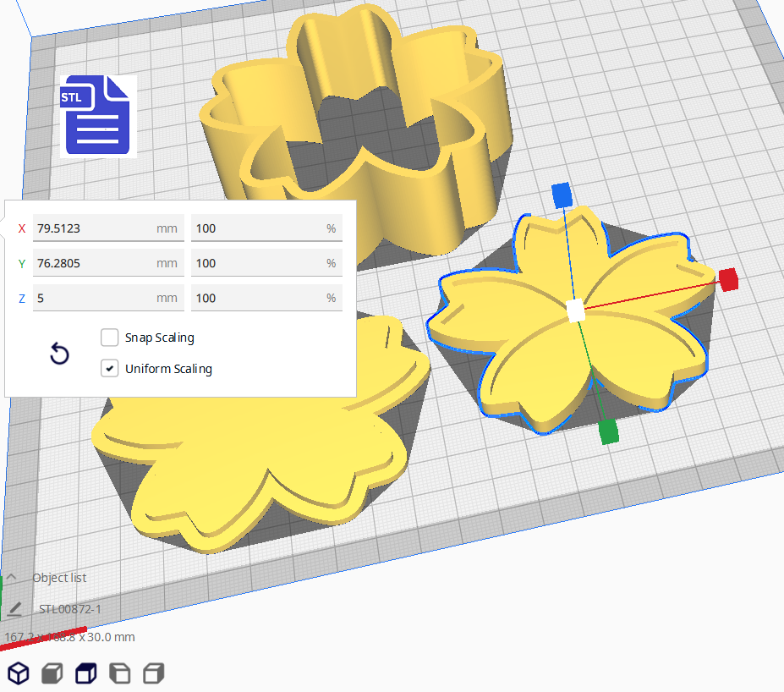Switch to the 3D view cube icon
This screenshot has width=784, height=692.
[x=19, y=673]
